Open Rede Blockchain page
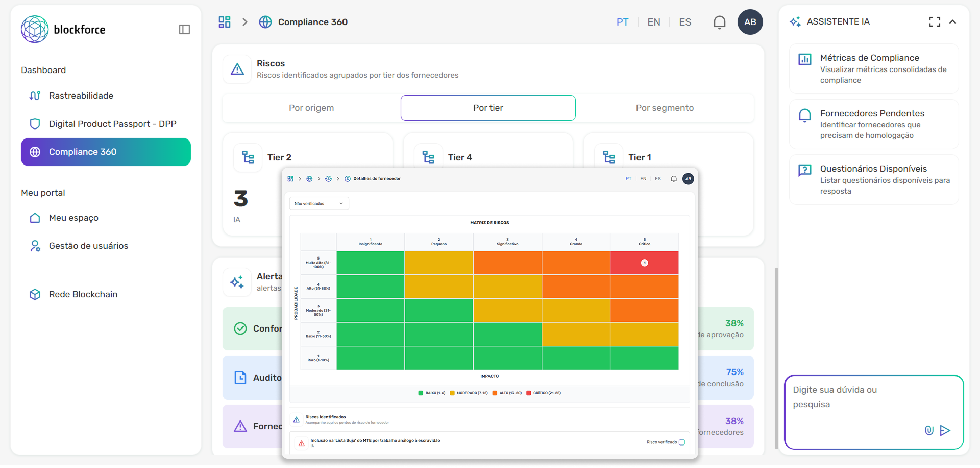Viewport: 980px width, 468px height. click(x=106, y=294)
